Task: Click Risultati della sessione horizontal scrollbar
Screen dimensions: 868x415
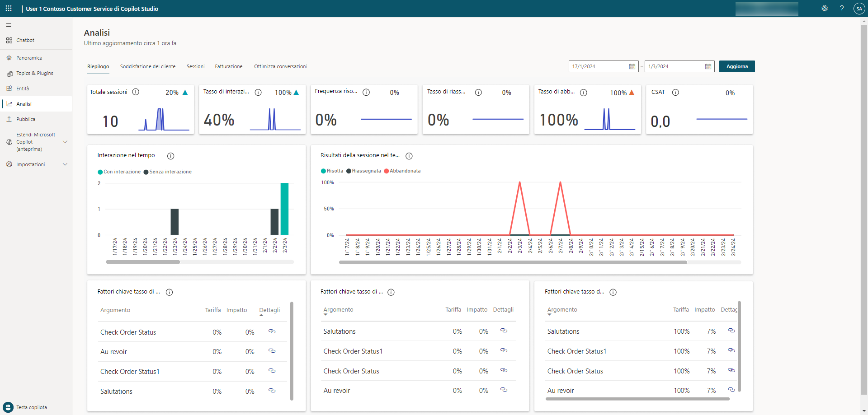Action: click(x=513, y=262)
